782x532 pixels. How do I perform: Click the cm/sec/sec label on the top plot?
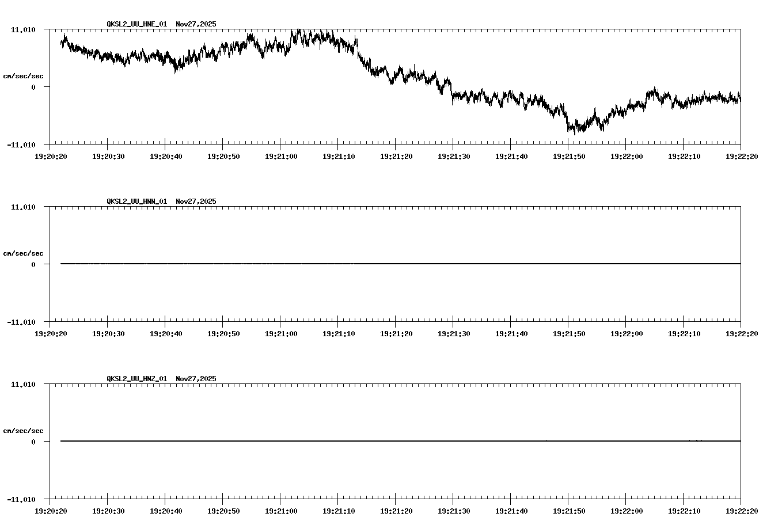pos(24,75)
